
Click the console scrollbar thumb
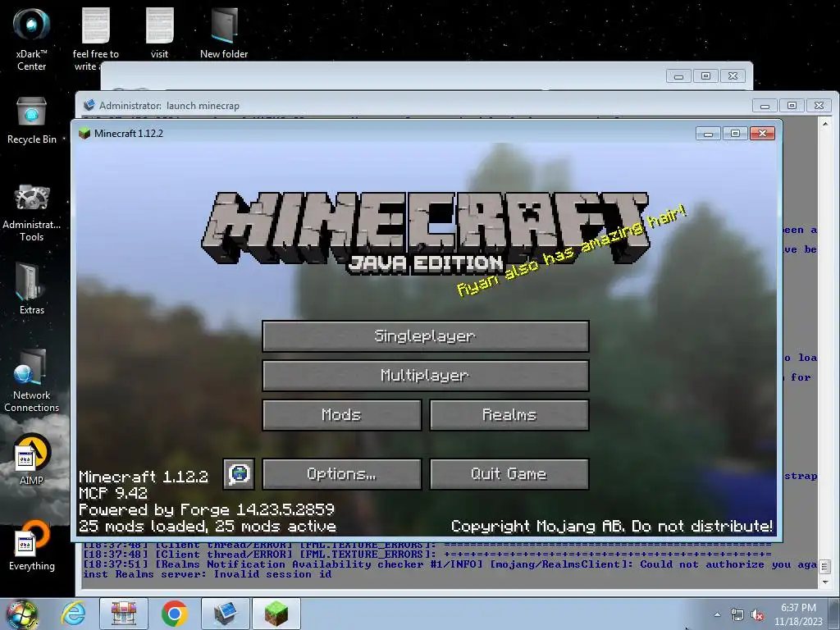[825, 566]
